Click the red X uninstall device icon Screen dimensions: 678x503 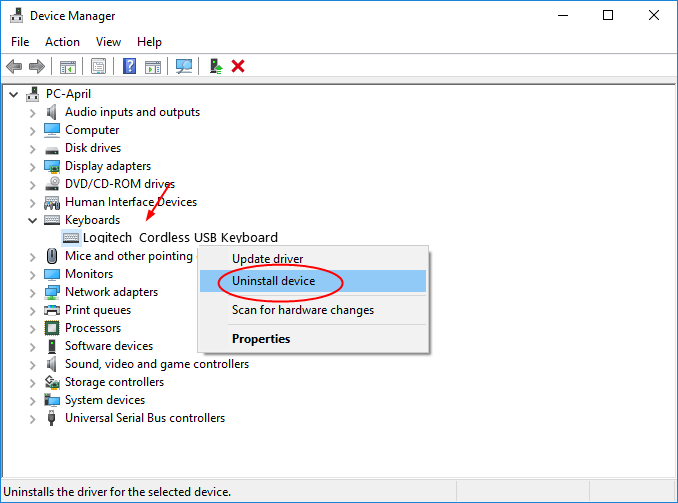pos(238,67)
